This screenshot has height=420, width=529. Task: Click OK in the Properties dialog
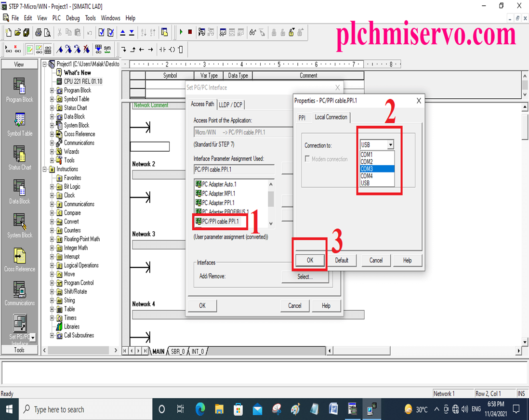pyautogui.click(x=310, y=260)
